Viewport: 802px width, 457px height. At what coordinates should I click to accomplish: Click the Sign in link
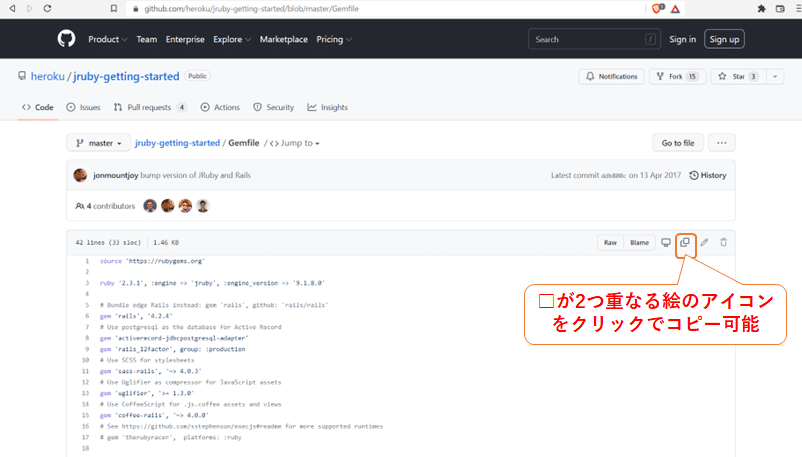tap(682, 39)
